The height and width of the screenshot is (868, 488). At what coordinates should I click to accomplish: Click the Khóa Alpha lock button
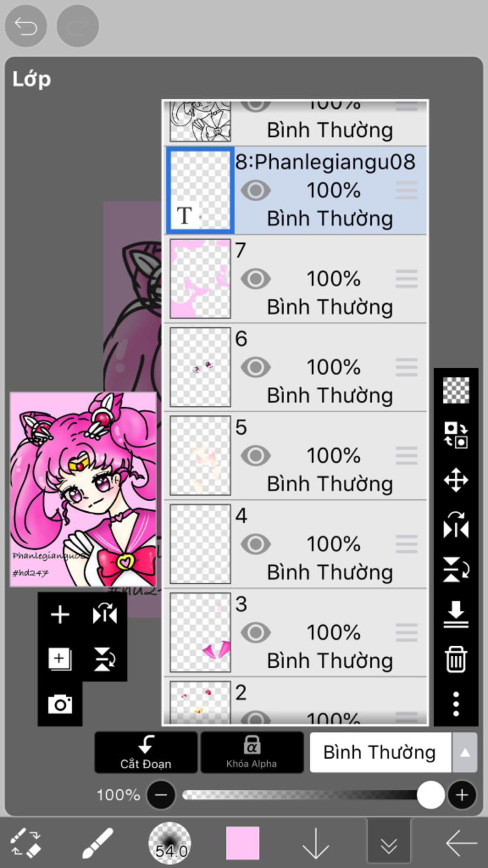pyautogui.click(x=252, y=753)
